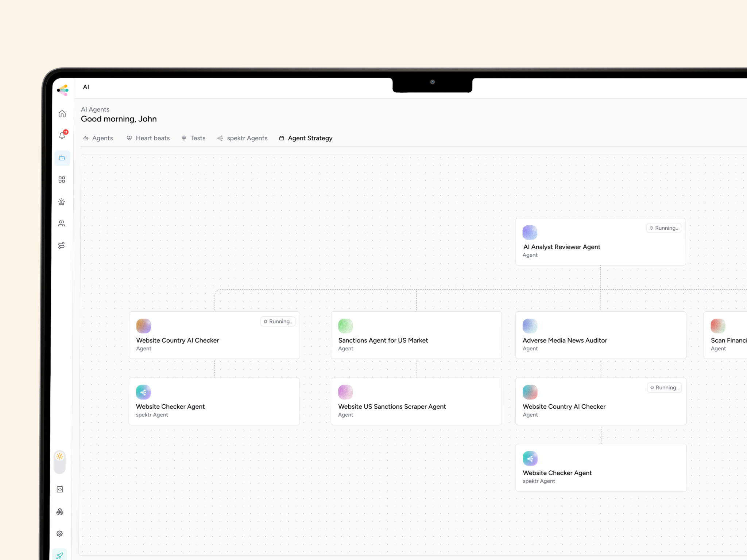Image resolution: width=747 pixels, height=560 pixels.
Task: Click the stacked cubes icon in sidebar
Action: click(60, 512)
